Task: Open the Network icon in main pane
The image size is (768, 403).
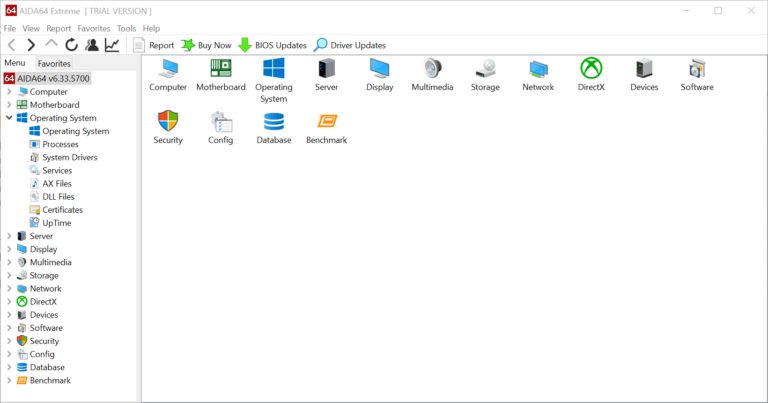Action: (538, 69)
